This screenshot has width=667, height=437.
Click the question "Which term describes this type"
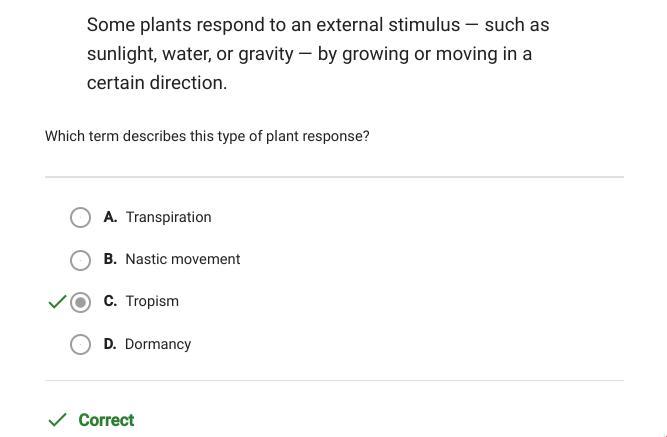[x=207, y=136]
